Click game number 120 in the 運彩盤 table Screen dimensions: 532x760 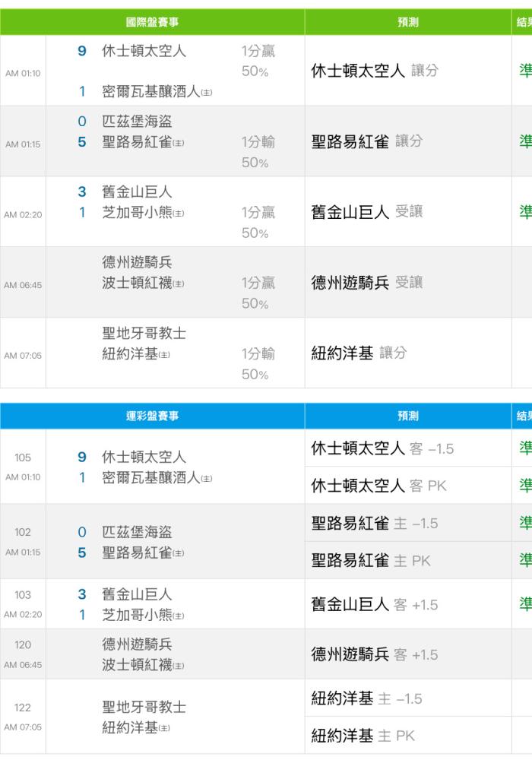pyautogui.click(x=23, y=644)
